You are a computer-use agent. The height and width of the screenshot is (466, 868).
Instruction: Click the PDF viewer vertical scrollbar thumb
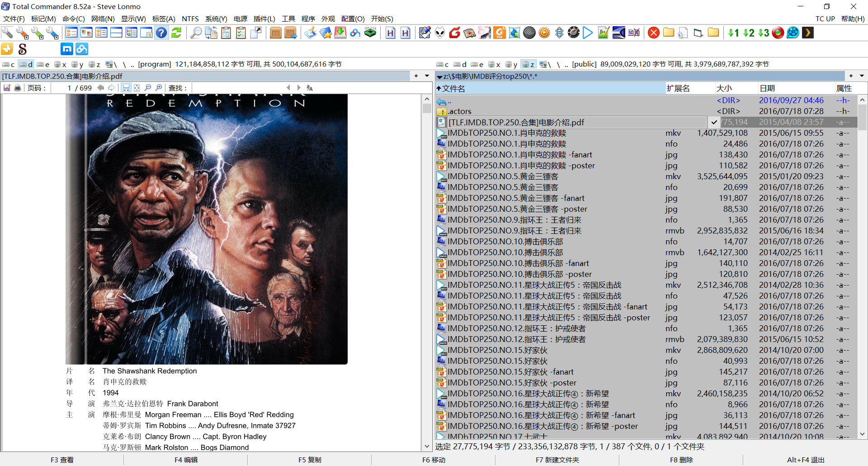[427, 108]
